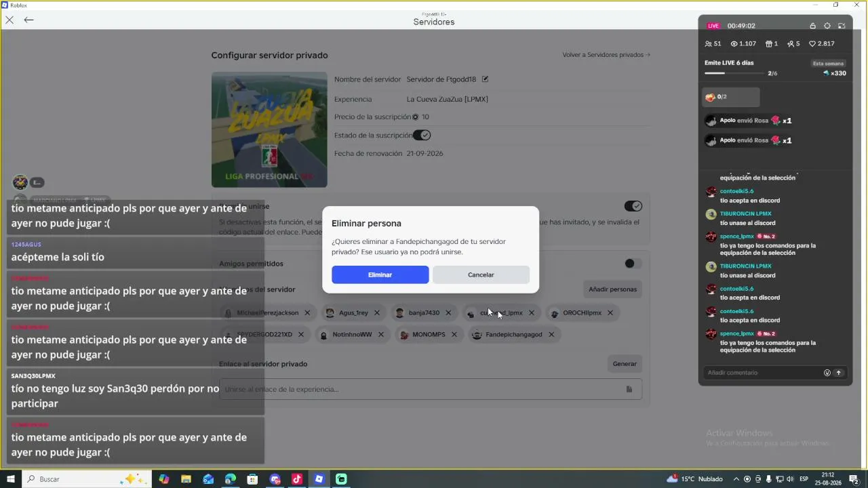The image size is (868, 488).
Task: Switch to the Roblox taskbar icon
Action: point(319,479)
